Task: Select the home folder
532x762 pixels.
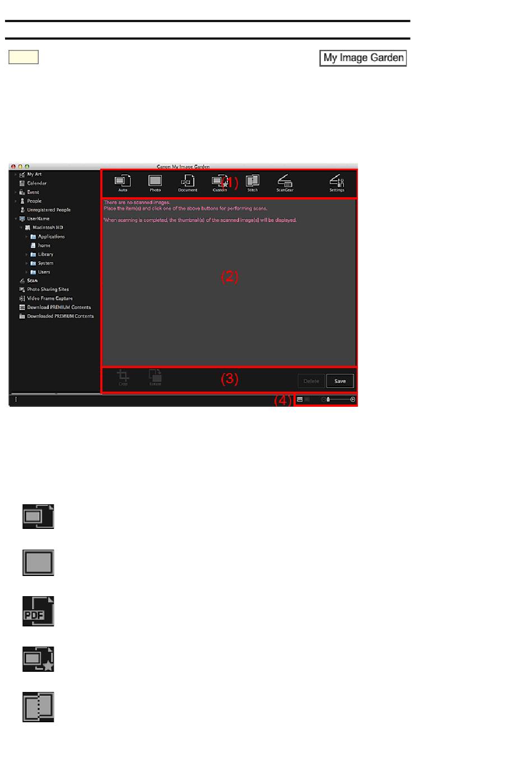Action: tap(40, 245)
